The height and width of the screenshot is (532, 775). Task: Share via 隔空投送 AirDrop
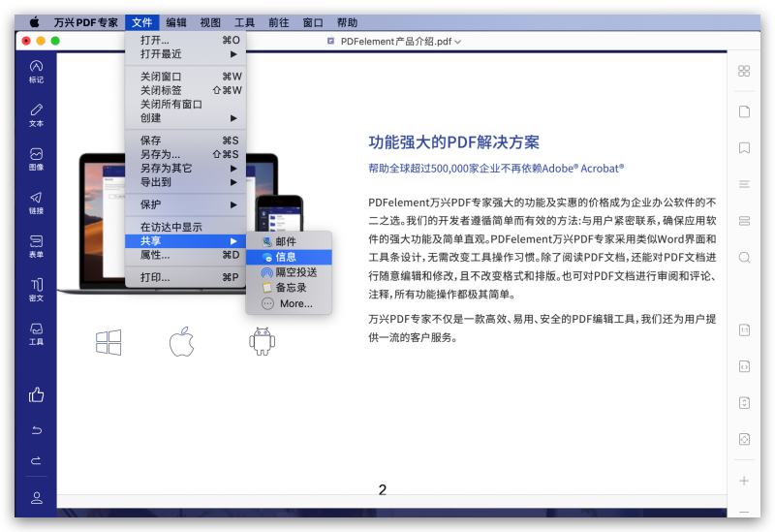295,272
